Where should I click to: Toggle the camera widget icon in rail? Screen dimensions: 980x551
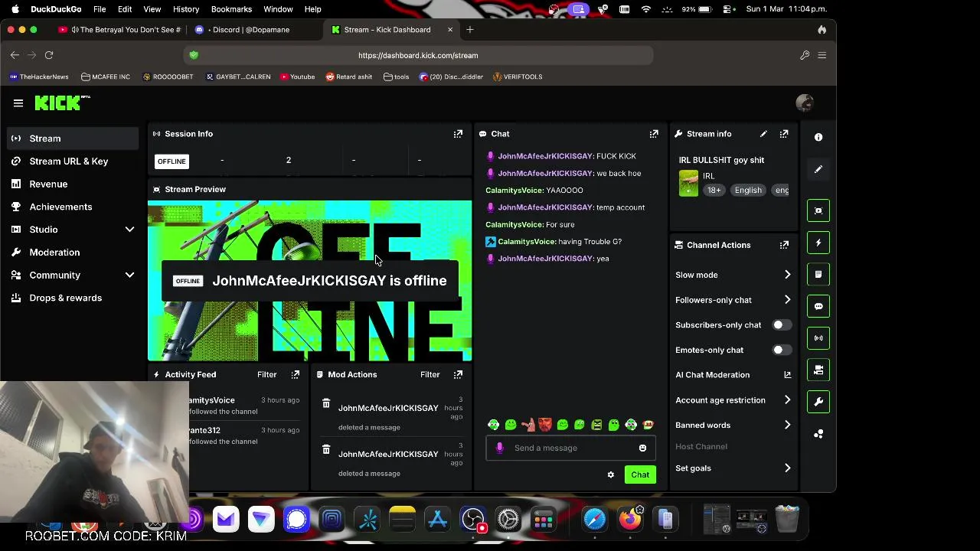818,370
